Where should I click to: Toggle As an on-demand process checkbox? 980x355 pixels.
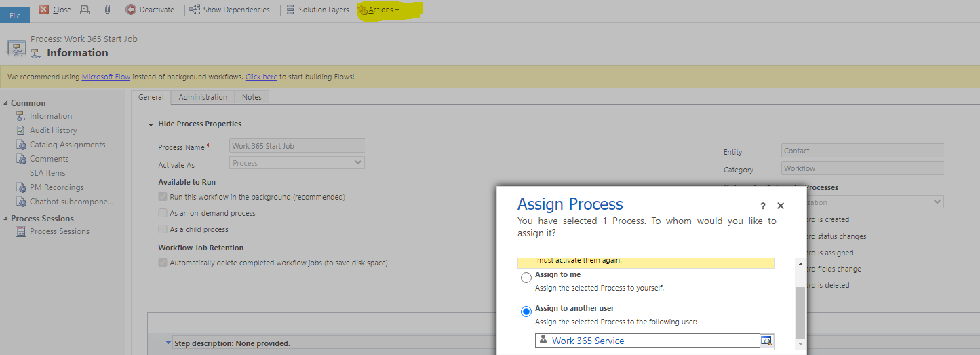pyautogui.click(x=163, y=213)
